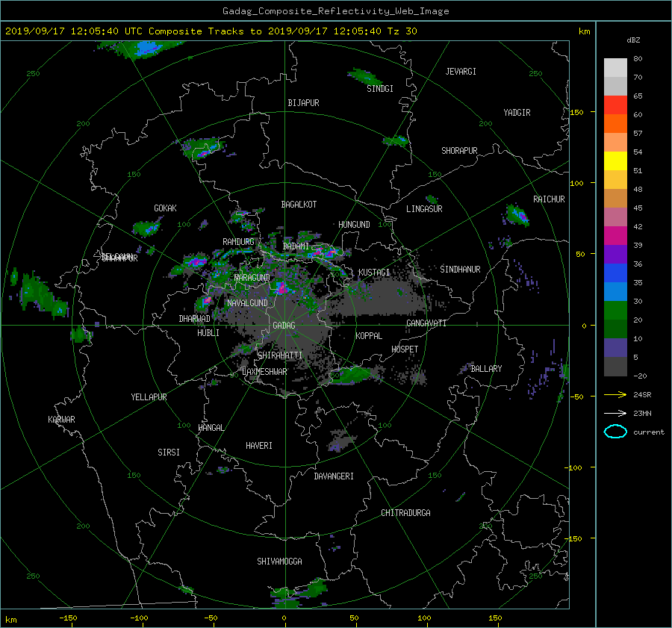
Task: Click the yellow 24SR track arrow icon
Action: click(615, 395)
